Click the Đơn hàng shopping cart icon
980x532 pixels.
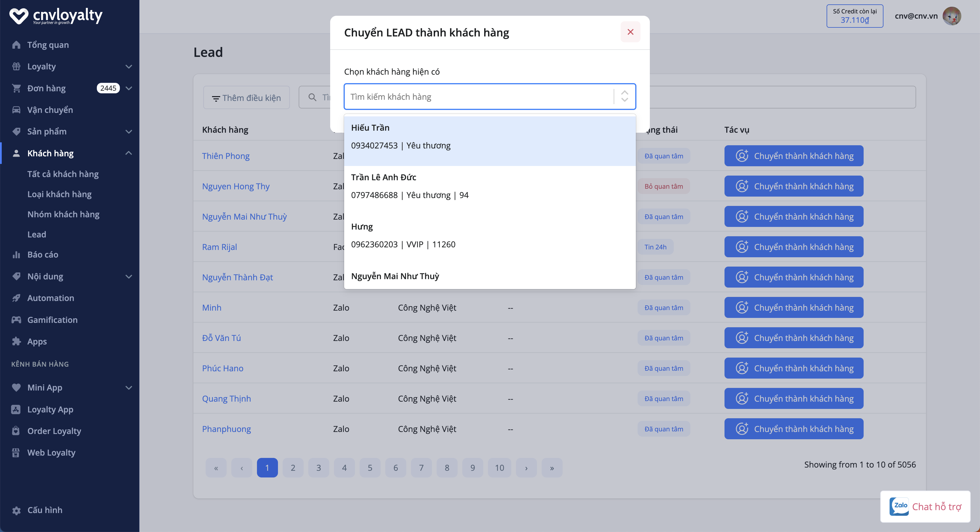pyautogui.click(x=16, y=88)
